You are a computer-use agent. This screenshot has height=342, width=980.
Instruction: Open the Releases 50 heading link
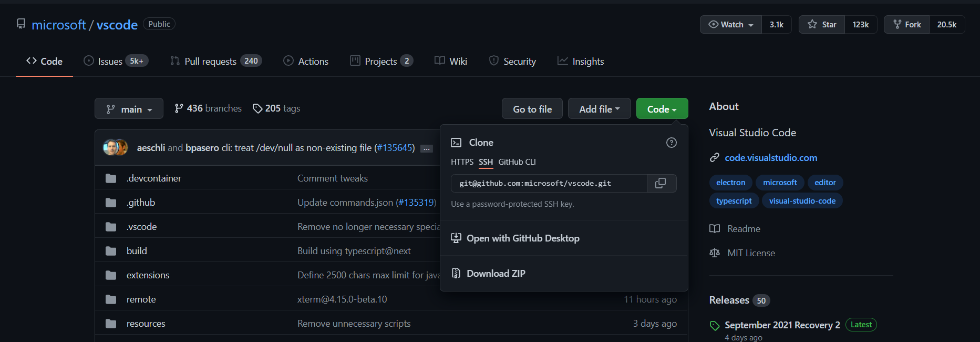[739, 300]
